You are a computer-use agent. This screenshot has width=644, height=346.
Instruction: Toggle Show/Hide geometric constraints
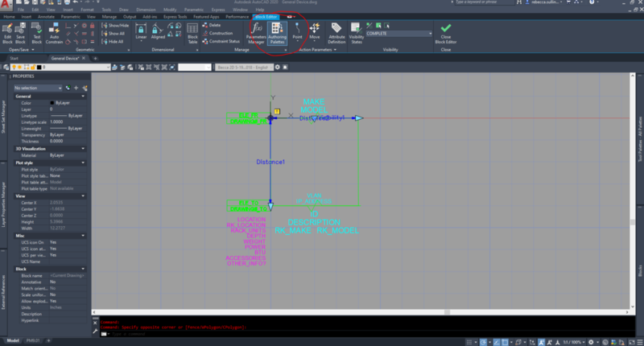tap(115, 26)
